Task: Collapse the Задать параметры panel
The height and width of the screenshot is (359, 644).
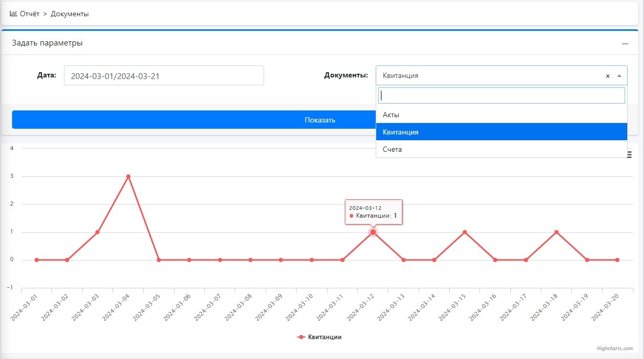Action: (x=625, y=43)
